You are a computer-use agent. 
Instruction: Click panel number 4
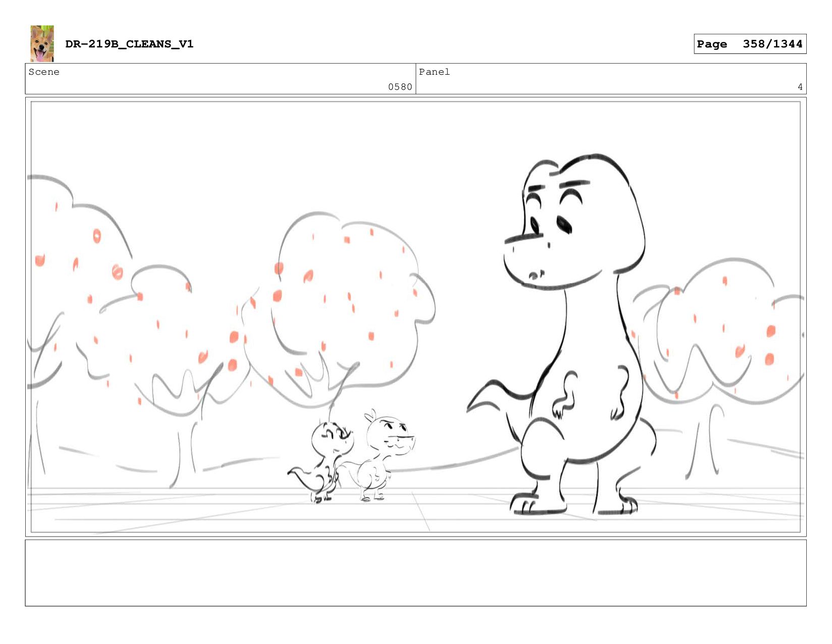click(800, 87)
